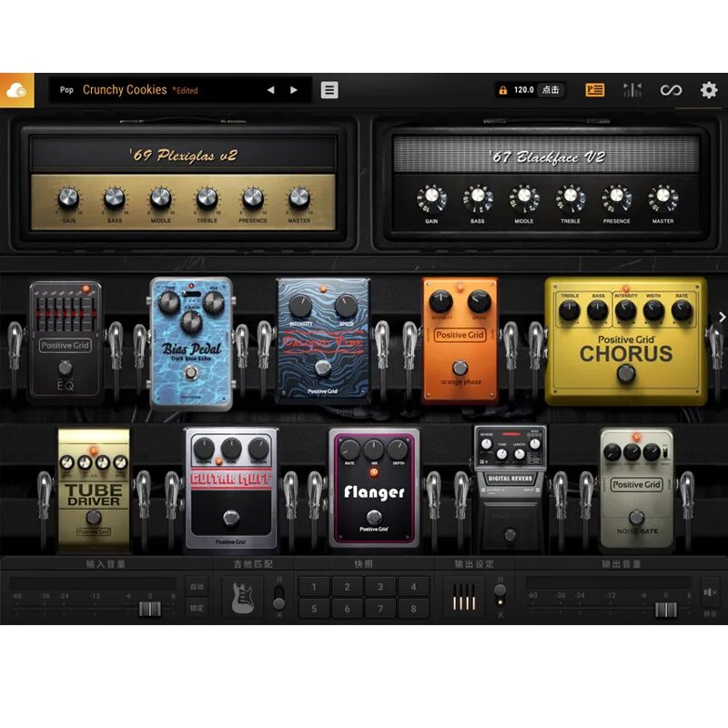Click the input volume slider handle

(150, 609)
